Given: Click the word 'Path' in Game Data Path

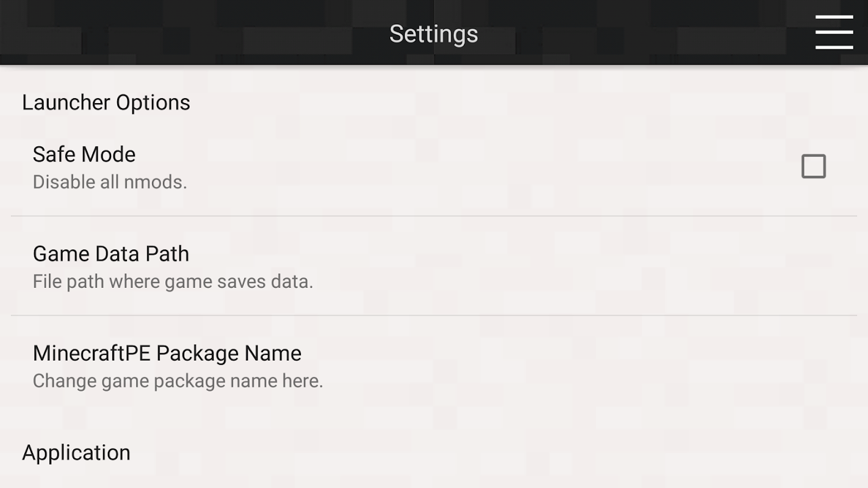Looking at the screenshot, I should click(x=167, y=254).
